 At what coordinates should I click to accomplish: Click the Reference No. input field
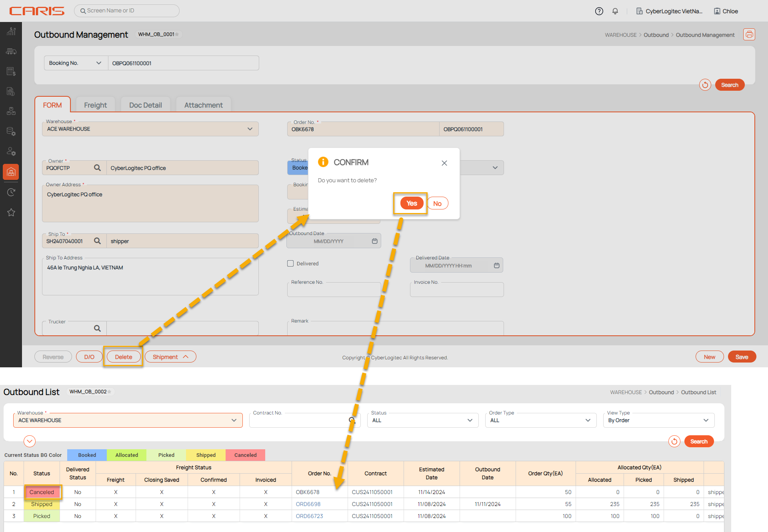point(334,289)
